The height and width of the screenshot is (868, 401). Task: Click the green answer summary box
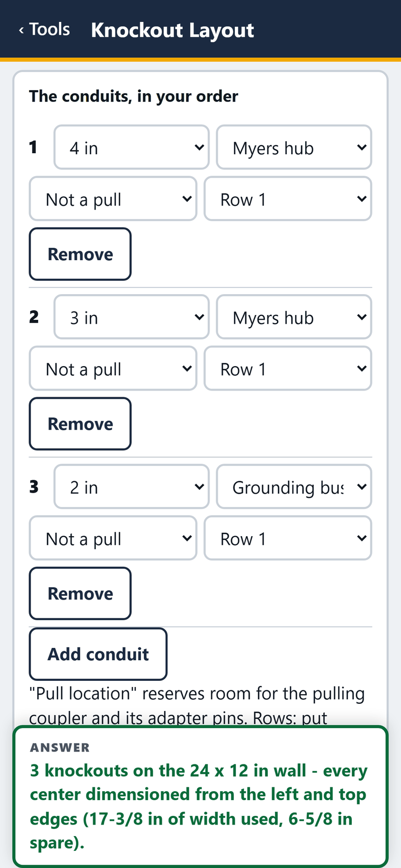click(200, 796)
